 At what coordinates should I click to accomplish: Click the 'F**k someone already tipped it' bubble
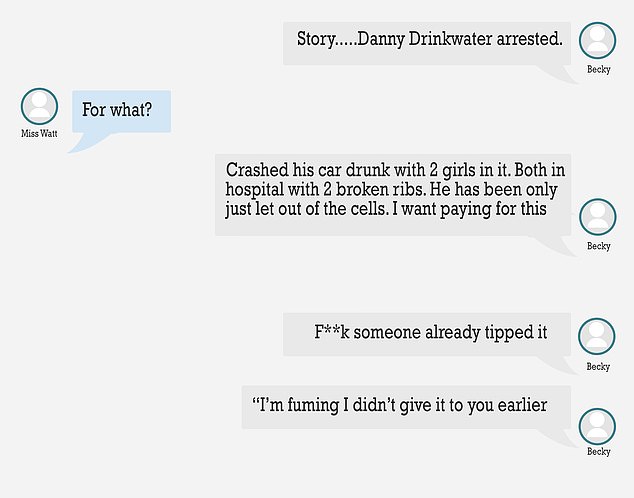pyautogui.click(x=427, y=334)
